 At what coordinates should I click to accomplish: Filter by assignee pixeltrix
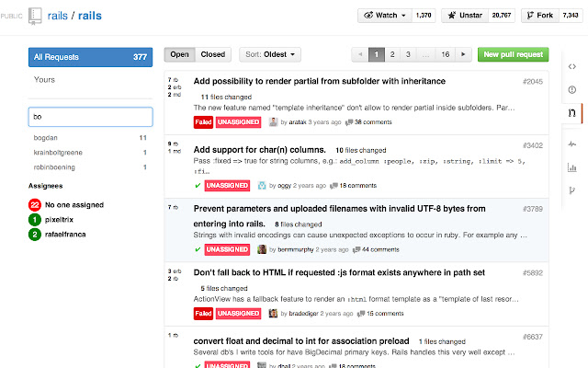click(x=59, y=220)
